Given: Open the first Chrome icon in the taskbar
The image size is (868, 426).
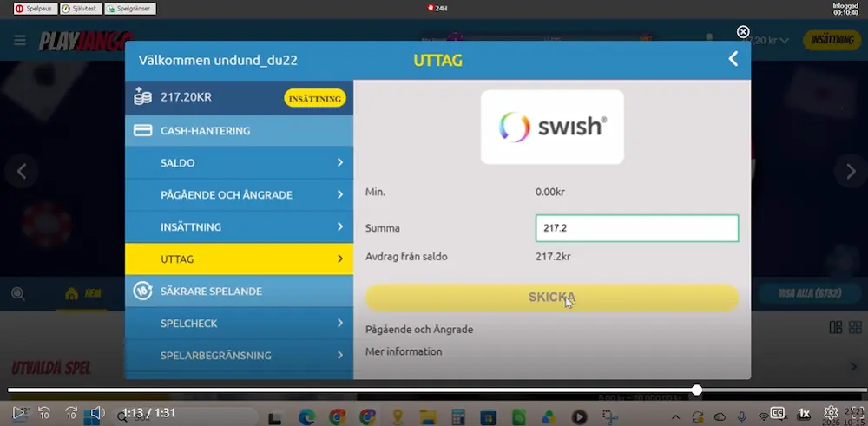Looking at the screenshot, I should [337, 416].
